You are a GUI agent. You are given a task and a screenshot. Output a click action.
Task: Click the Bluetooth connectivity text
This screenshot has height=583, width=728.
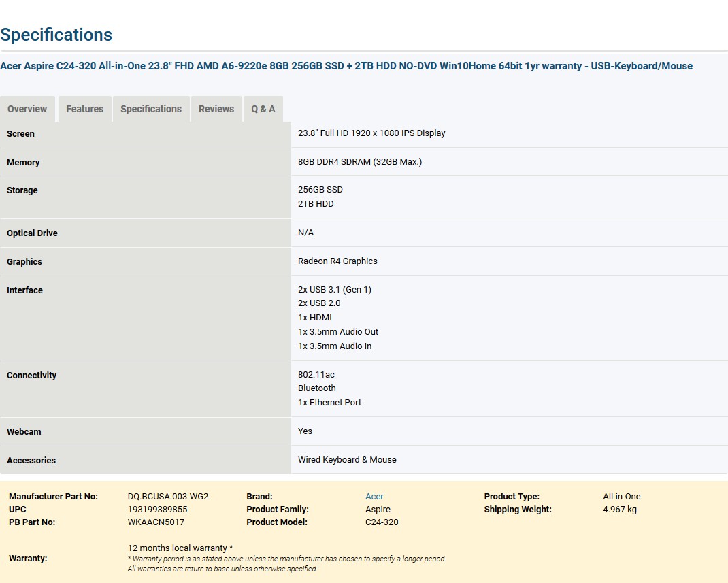click(316, 388)
